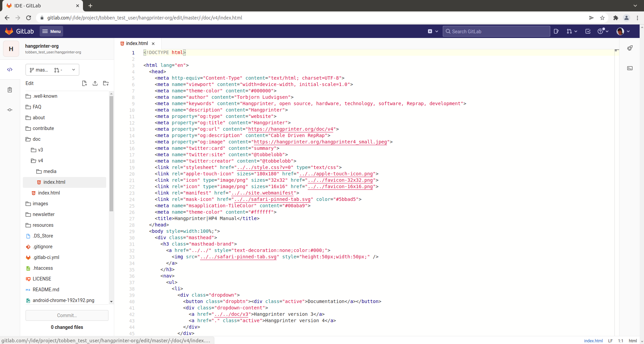
Task: Expand the master branch dropdown
Action: [x=52, y=70]
